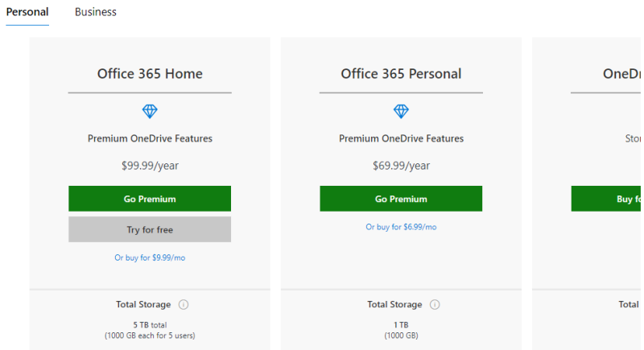Click the partially visible Buy button in third plan
The image size is (644, 350).
click(x=606, y=199)
